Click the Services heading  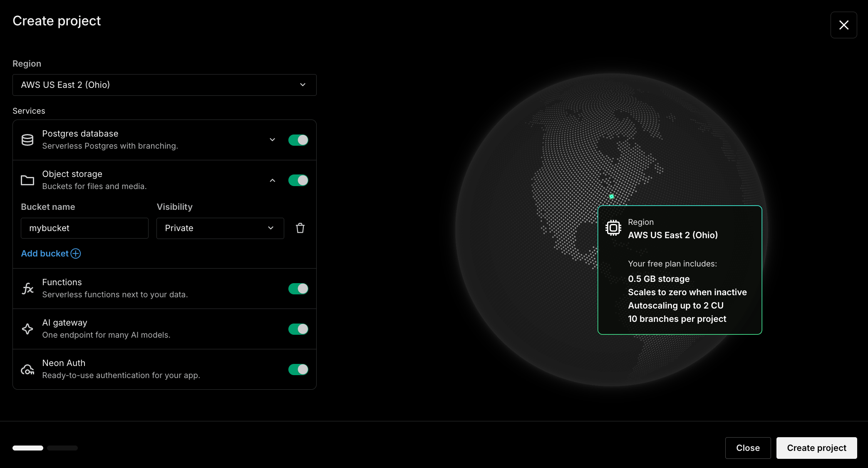[29, 111]
